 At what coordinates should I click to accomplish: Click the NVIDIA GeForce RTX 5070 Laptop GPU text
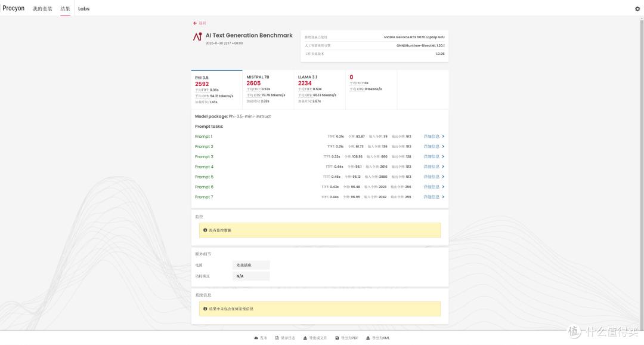coord(414,37)
